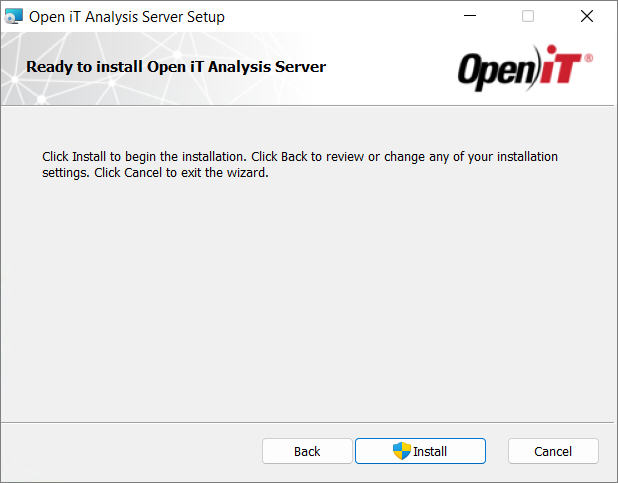The height and width of the screenshot is (483, 618).
Task: Click the 'Back' label text
Action: coord(307,451)
